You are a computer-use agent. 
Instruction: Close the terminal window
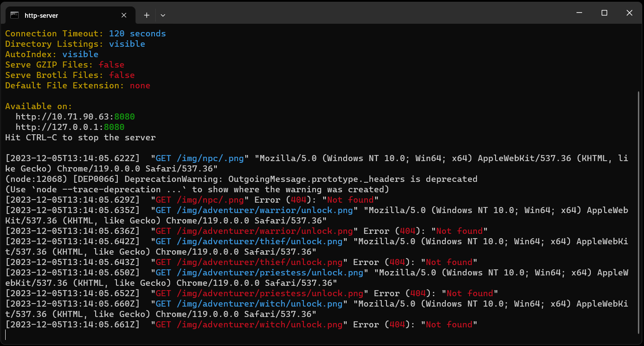(x=629, y=13)
